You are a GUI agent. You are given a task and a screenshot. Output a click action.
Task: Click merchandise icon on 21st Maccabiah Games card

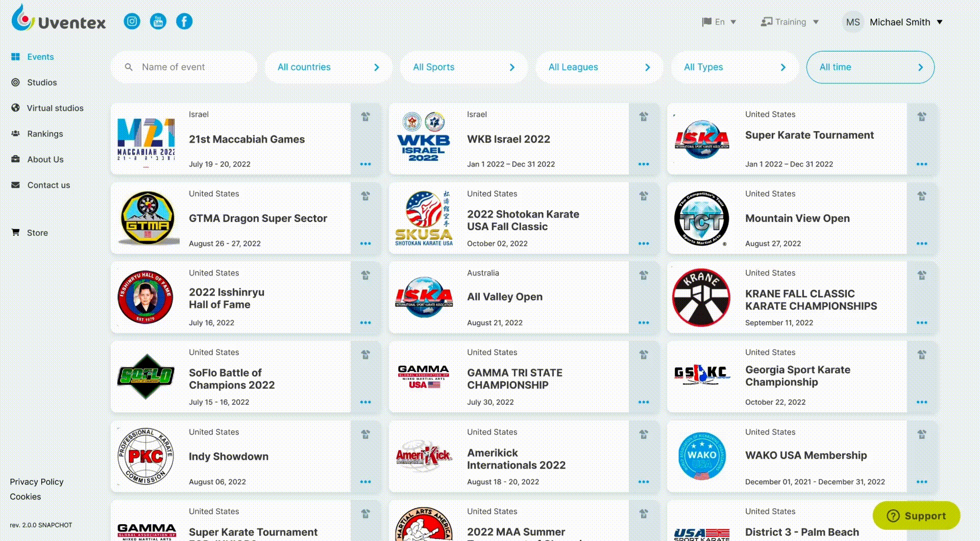click(x=365, y=116)
